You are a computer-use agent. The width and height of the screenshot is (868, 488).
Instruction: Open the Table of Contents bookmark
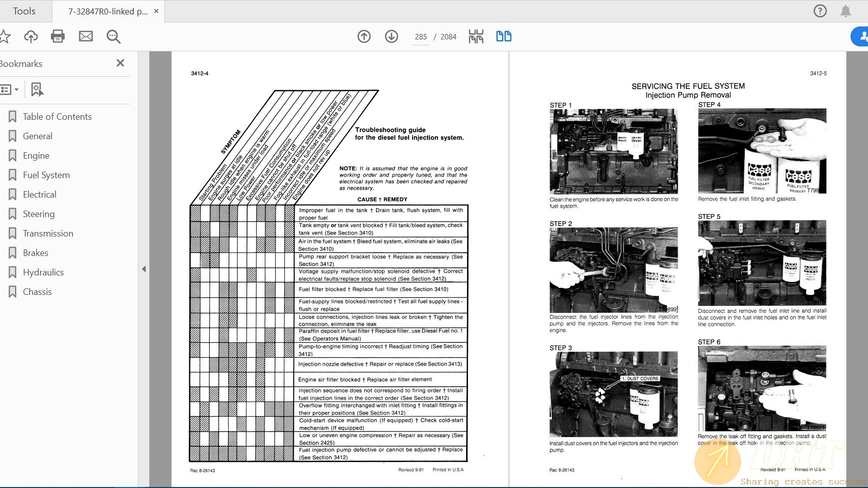tap(57, 117)
